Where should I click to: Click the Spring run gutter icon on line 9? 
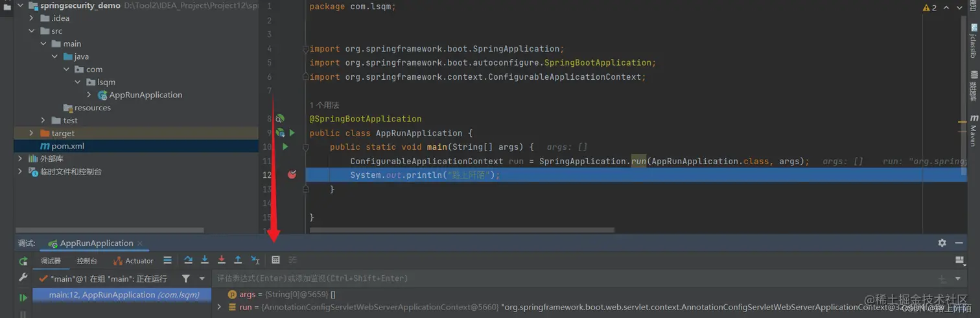(x=280, y=132)
